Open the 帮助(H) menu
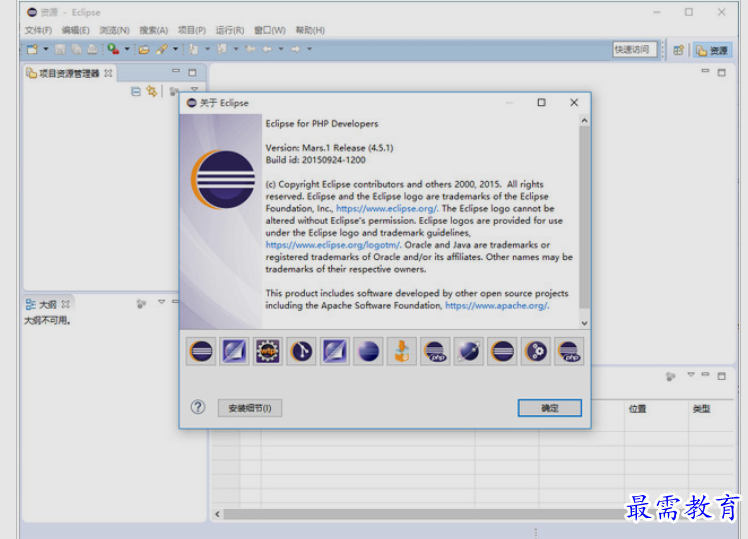Viewport: 748px width, 539px height. click(310, 31)
